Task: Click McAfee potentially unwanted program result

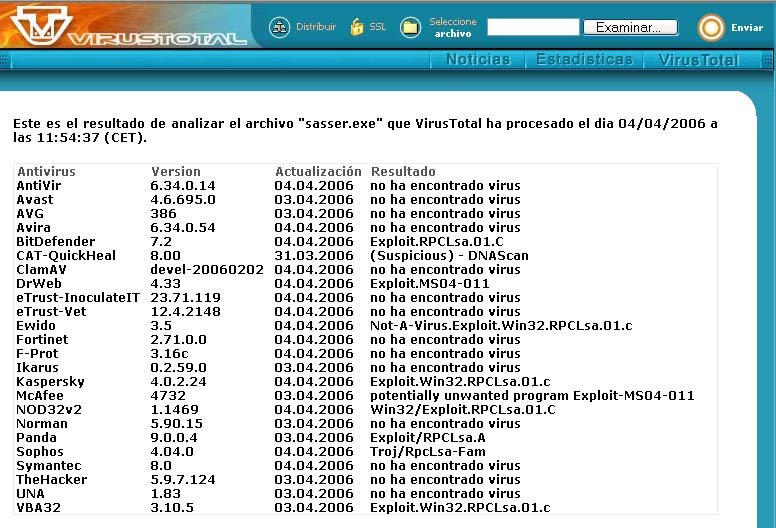Action: tap(532, 395)
